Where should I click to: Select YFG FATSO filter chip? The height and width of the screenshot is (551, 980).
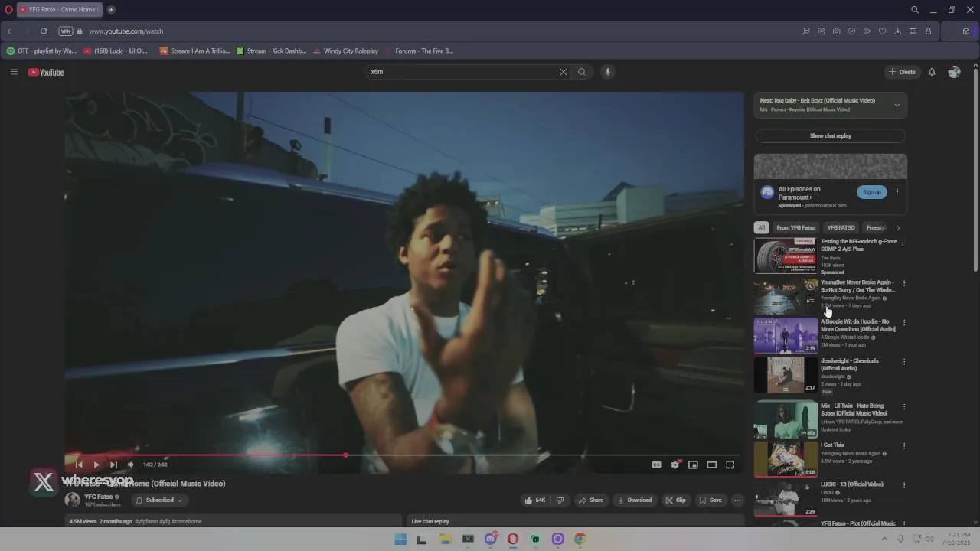(x=841, y=227)
